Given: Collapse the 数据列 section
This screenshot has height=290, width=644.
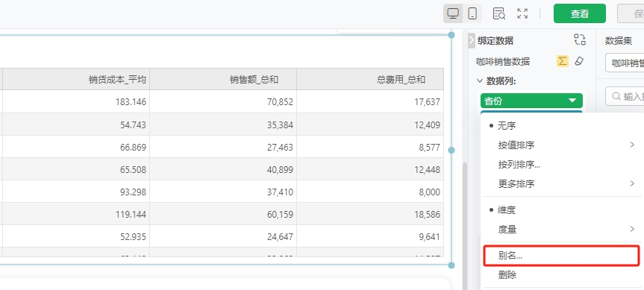Looking at the screenshot, I should click(479, 81).
